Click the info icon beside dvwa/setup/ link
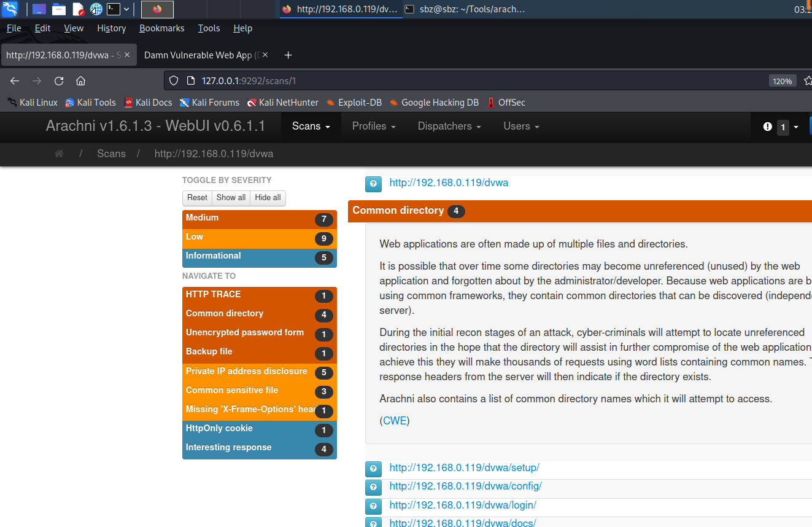Screen dimensions: 812x527 click(x=373, y=469)
